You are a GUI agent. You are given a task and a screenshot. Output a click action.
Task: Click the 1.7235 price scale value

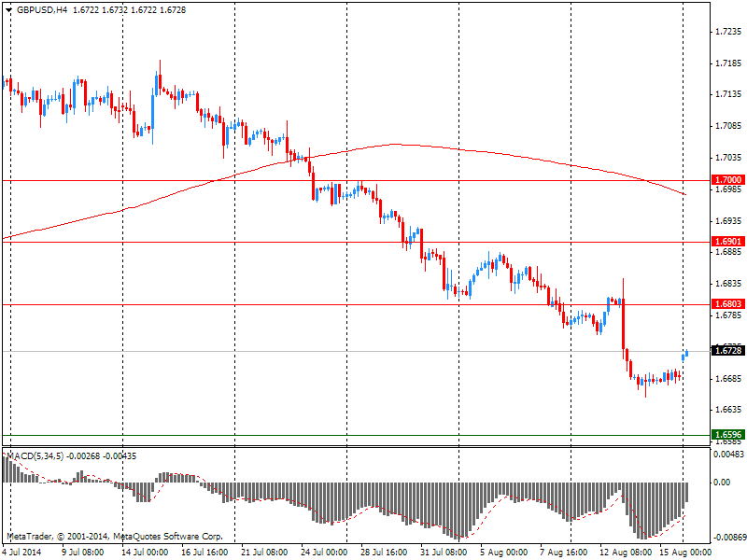click(729, 32)
